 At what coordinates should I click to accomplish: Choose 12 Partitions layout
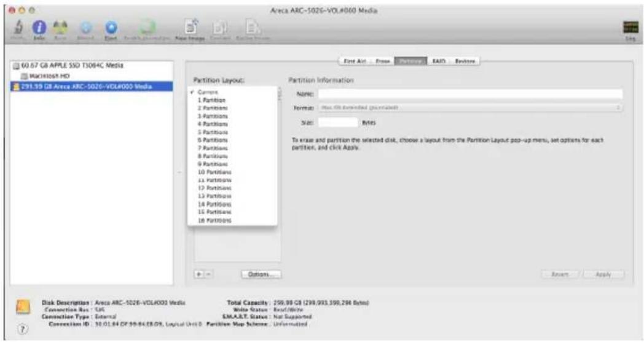coord(232,188)
